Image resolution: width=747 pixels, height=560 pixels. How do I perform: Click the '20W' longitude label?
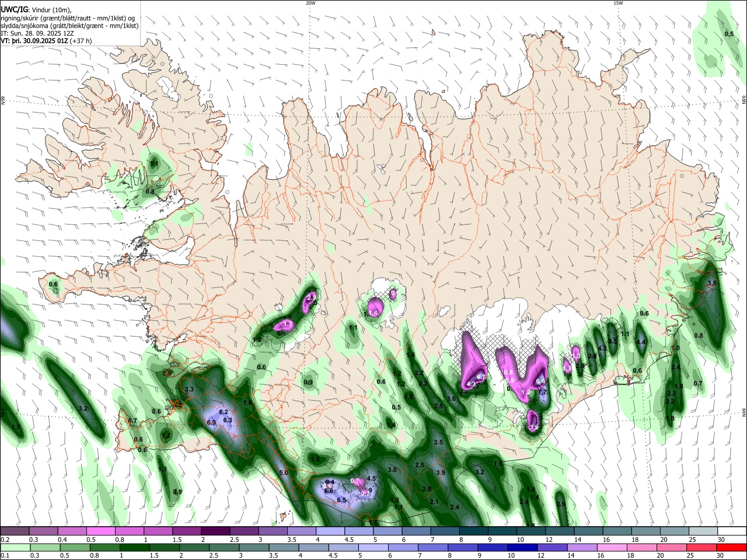coord(310,3)
